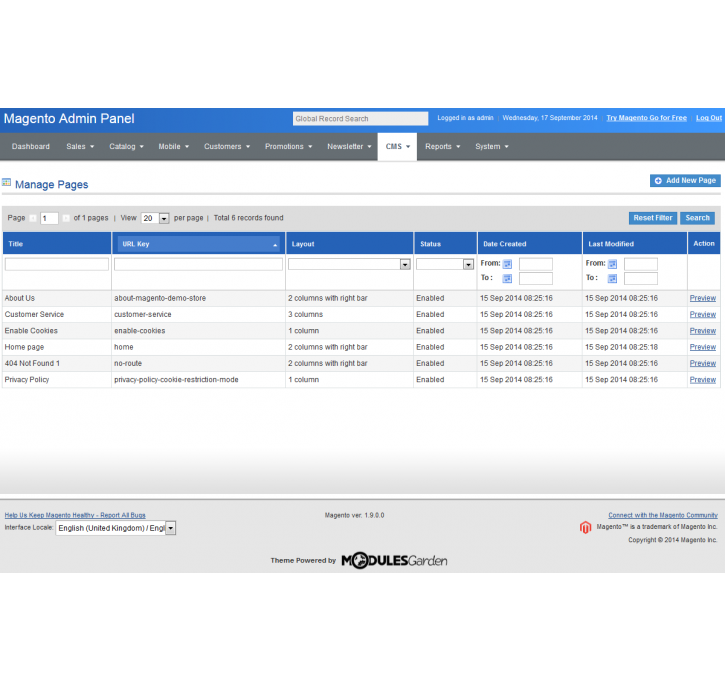Open the Interface Locale dropdown

(116, 528)
